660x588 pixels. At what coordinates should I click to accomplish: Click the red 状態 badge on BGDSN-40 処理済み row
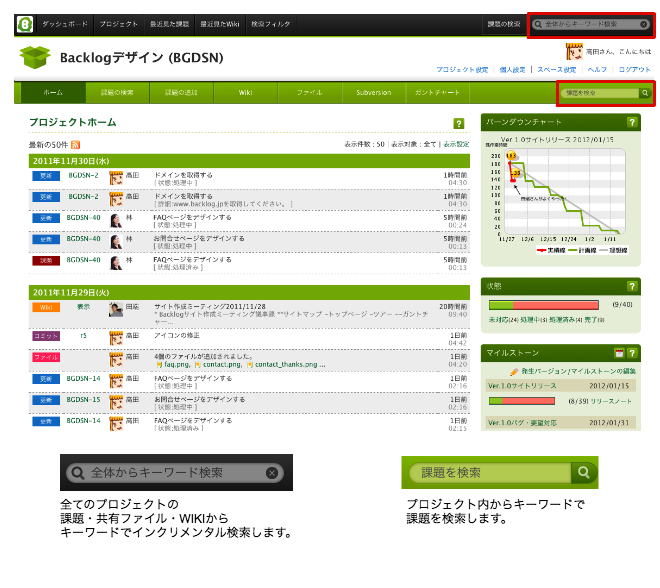[x=46, y=261]
